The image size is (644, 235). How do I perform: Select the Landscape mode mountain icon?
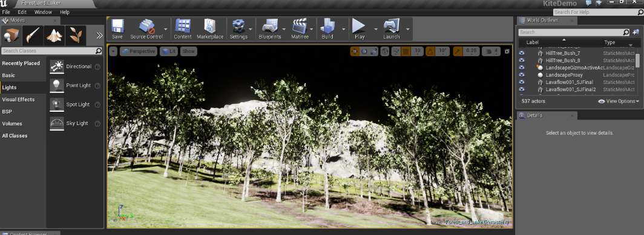point(54,35)
